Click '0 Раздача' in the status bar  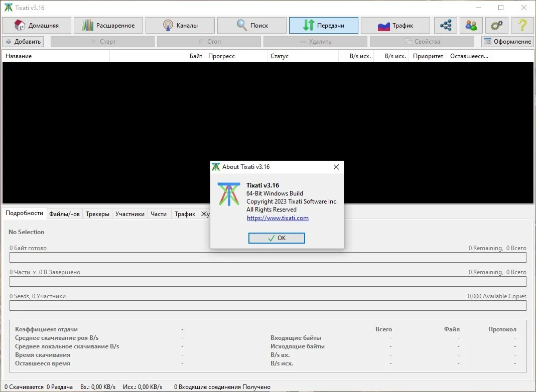(60, 387)
